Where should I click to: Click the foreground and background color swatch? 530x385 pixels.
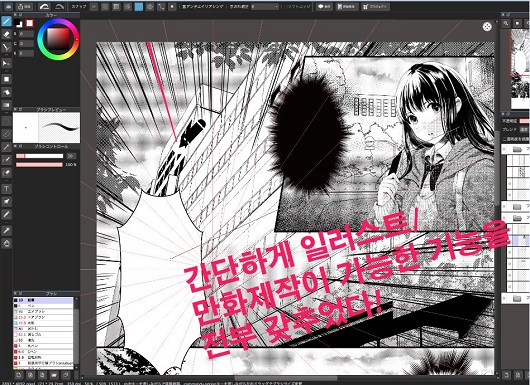(x=19, y=23)
